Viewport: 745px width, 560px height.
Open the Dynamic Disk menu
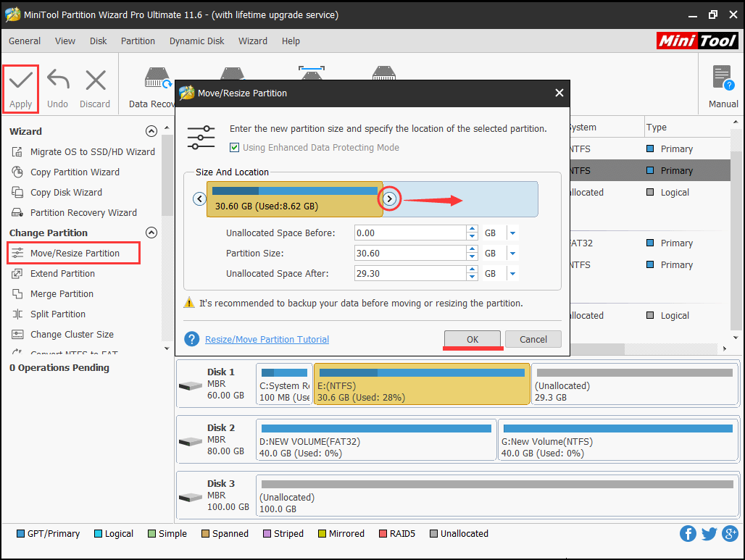[196, 41]
